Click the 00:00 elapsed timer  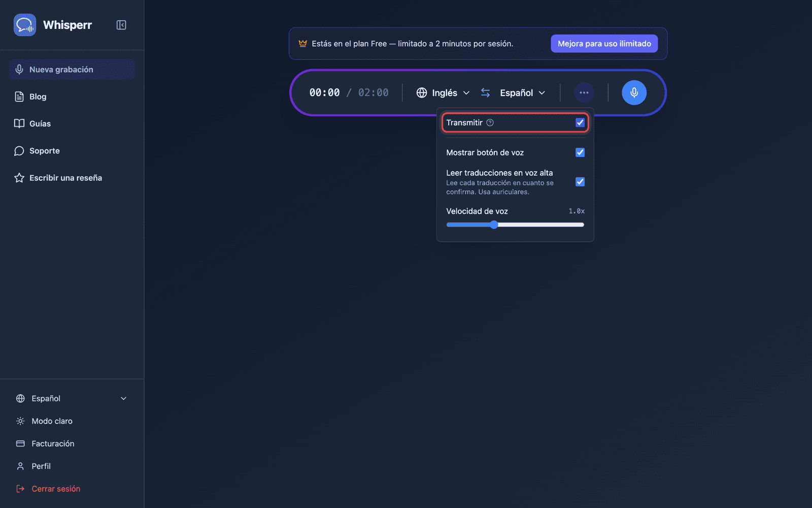(325, 92)
